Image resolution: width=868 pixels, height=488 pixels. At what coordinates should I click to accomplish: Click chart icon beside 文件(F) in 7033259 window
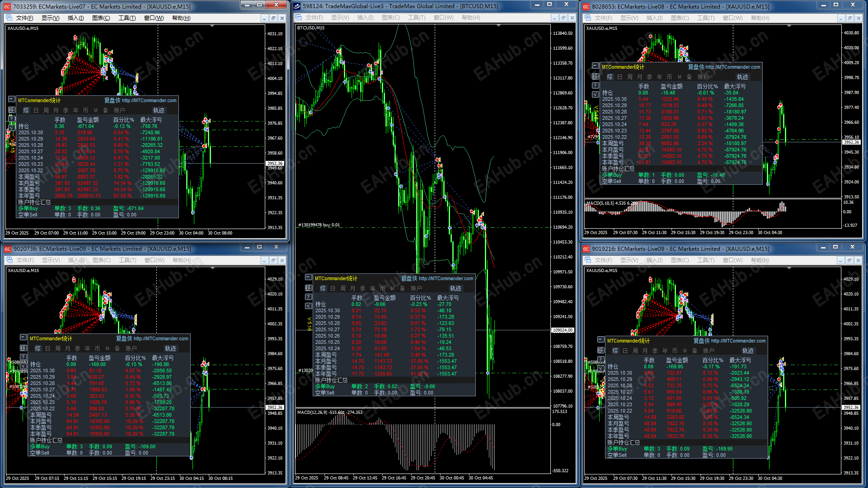[9, 18]
